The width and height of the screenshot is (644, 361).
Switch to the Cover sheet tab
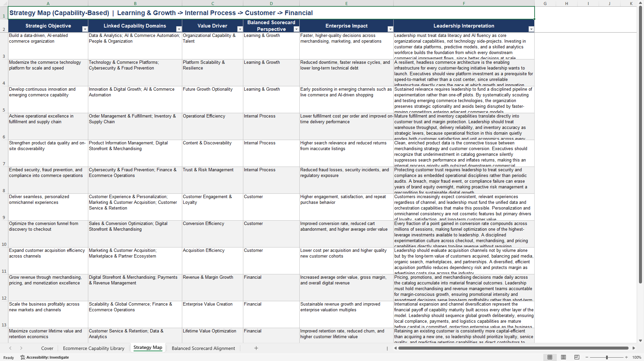point(47,348)
